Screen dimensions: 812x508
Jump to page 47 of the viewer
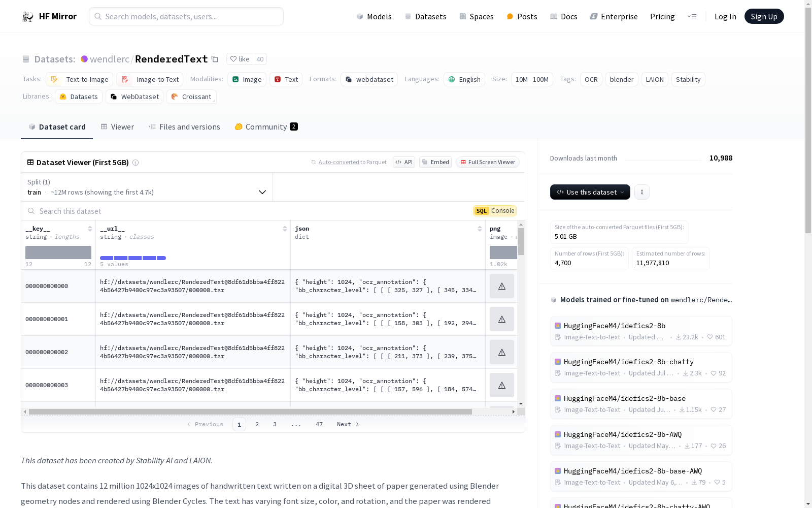[x=319, y=424]
